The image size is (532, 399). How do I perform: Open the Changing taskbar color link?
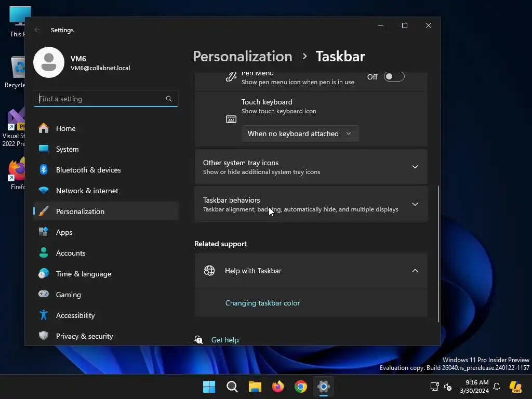point(262,303)
